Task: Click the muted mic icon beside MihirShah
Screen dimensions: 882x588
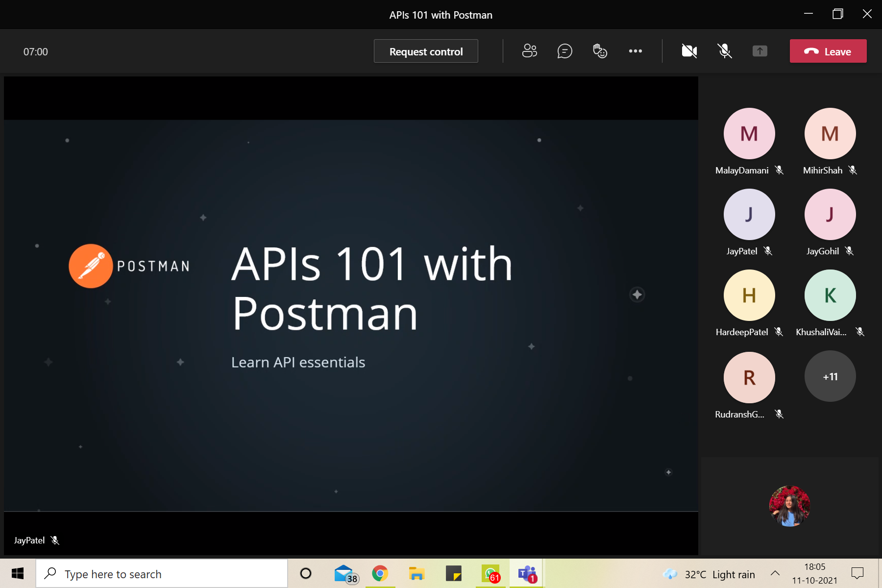Action: (x=853, y=170)
